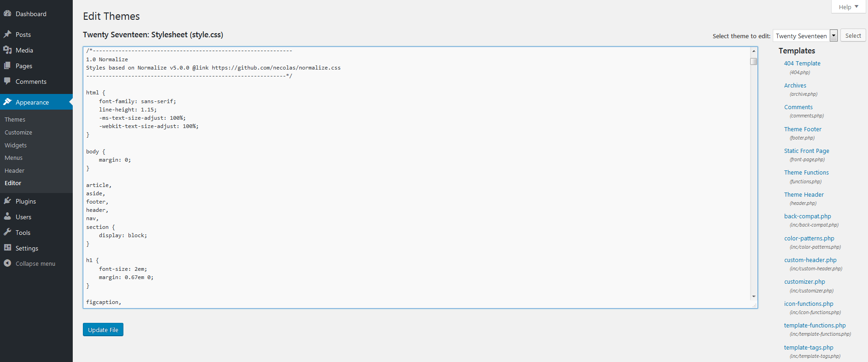The height and width of the screenshot is (362, 868).
Task: Open the custom-header.php file
Action: pyautogui.click(x=810, y=260)
